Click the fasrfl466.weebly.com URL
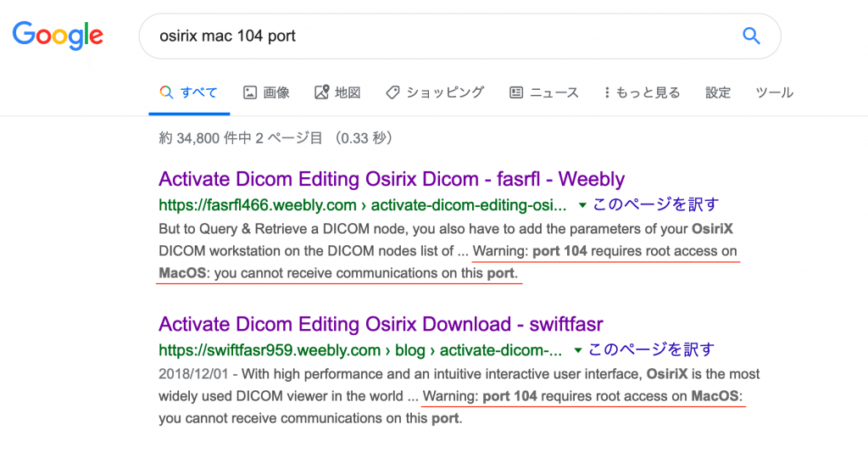The image size is (868, 452). pyautogui.click(x=363, y=205)
